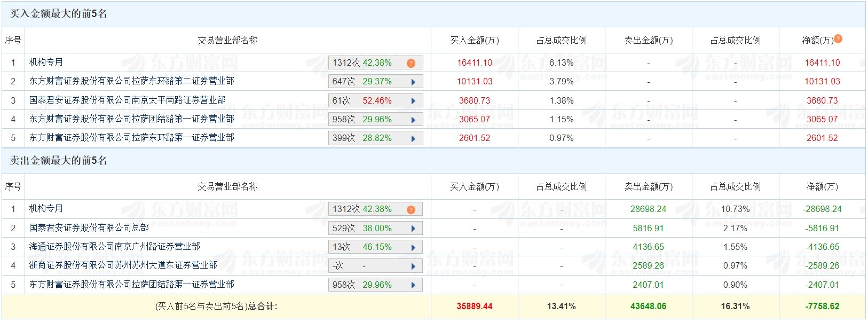Select sell amount 4136.65
This screenshot has width=868, height=322.
coord(648,247)
